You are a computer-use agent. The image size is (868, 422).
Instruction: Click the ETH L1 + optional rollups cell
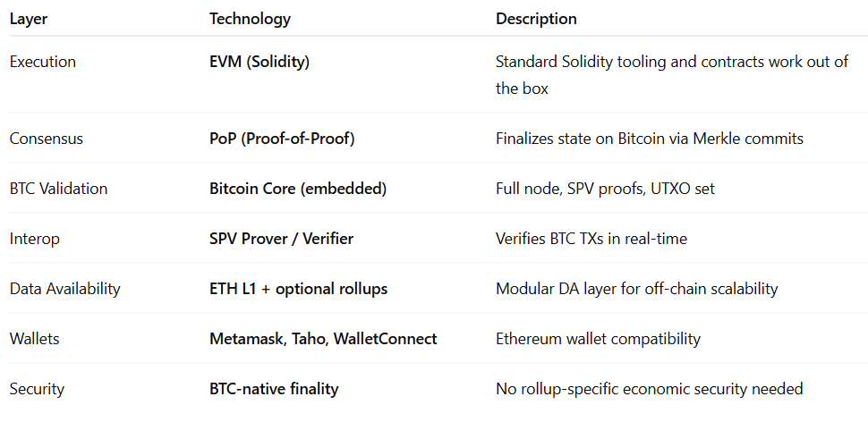click(298, 289)
